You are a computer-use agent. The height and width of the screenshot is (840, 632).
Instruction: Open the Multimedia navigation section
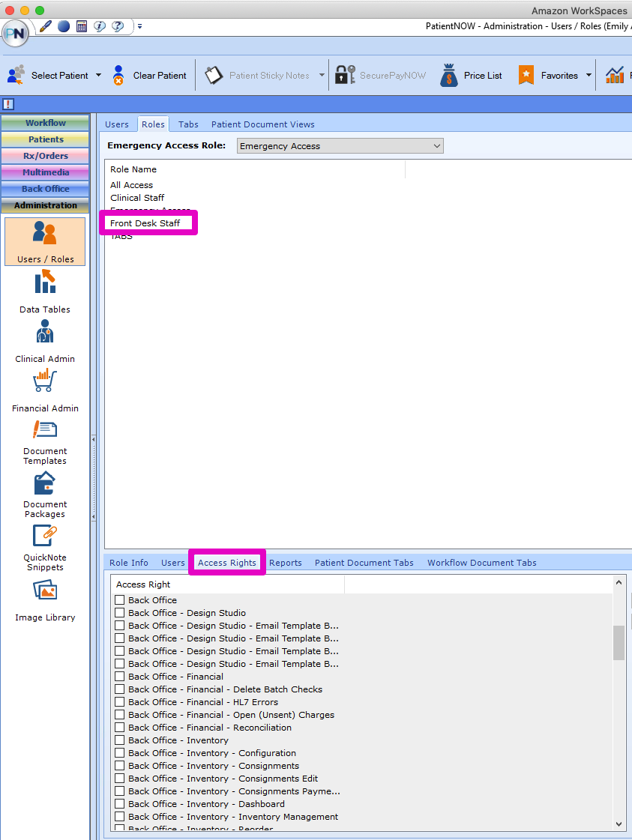pos(46,172)
